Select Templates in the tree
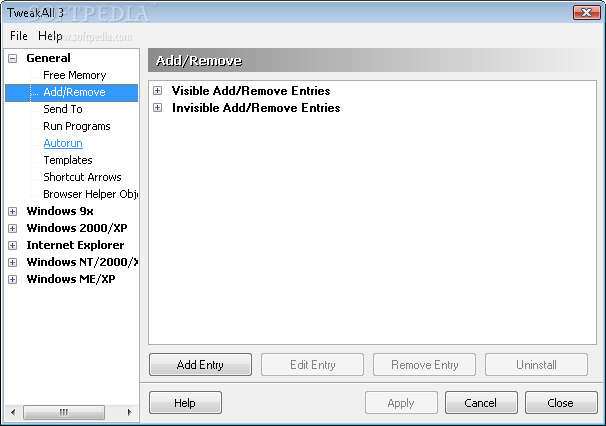 [x=68, y=160]
